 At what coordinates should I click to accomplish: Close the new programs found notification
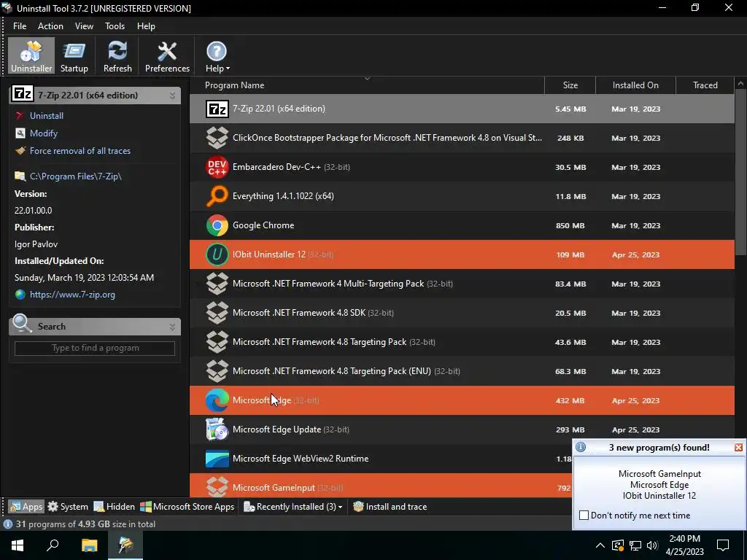[738, 448]
